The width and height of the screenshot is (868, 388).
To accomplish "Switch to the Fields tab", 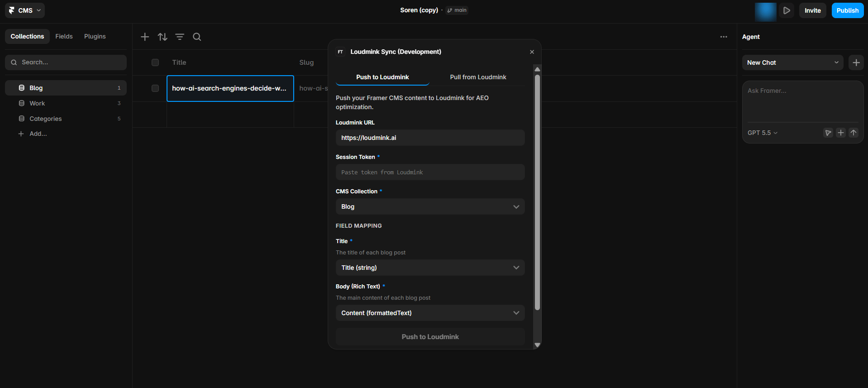I will [x=64, y=36].
